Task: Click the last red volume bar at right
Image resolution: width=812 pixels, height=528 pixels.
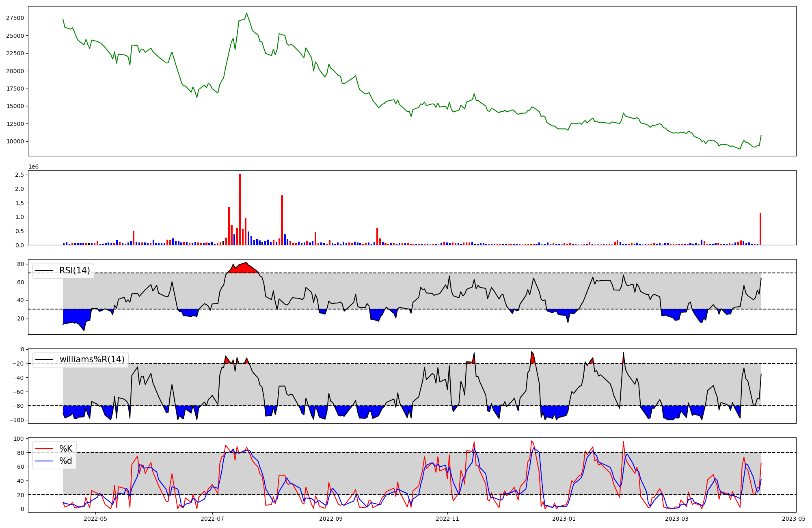Action: click(x=760, y=229)
